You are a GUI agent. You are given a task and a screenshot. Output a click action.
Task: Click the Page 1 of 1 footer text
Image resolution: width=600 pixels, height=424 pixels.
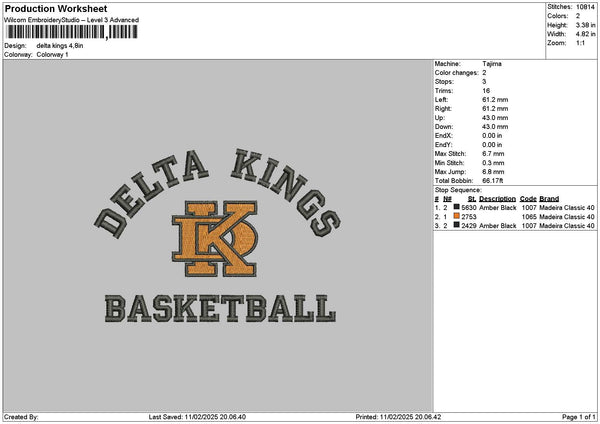click(x=579, y=417)
